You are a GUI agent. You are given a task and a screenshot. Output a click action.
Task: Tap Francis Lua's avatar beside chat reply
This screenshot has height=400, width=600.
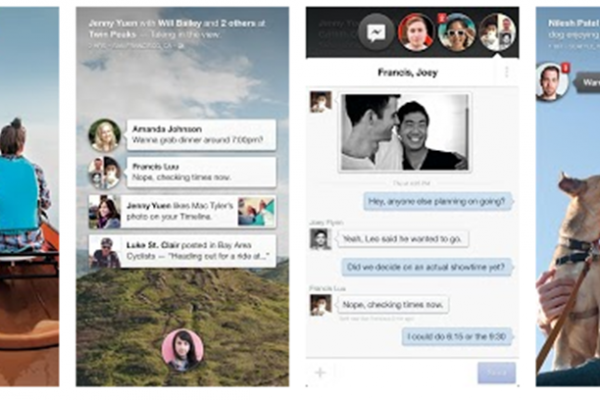pos(320,305)
